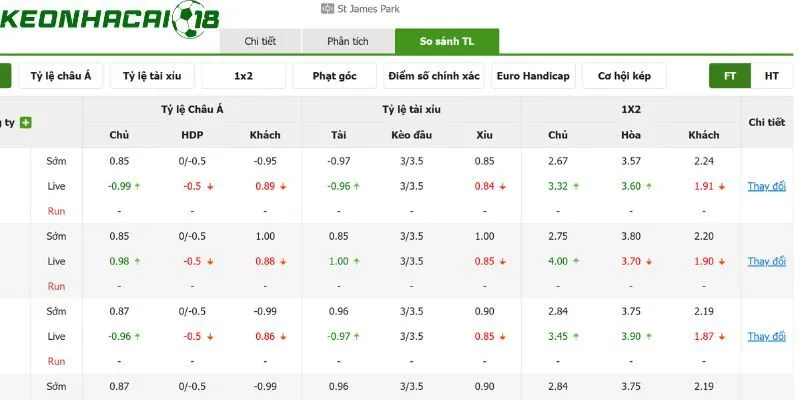Viewport: 800px width, 400px height.
Task: Open the third row's Thay đổi link
Action: pyautogui.click(x=766, y=336)
